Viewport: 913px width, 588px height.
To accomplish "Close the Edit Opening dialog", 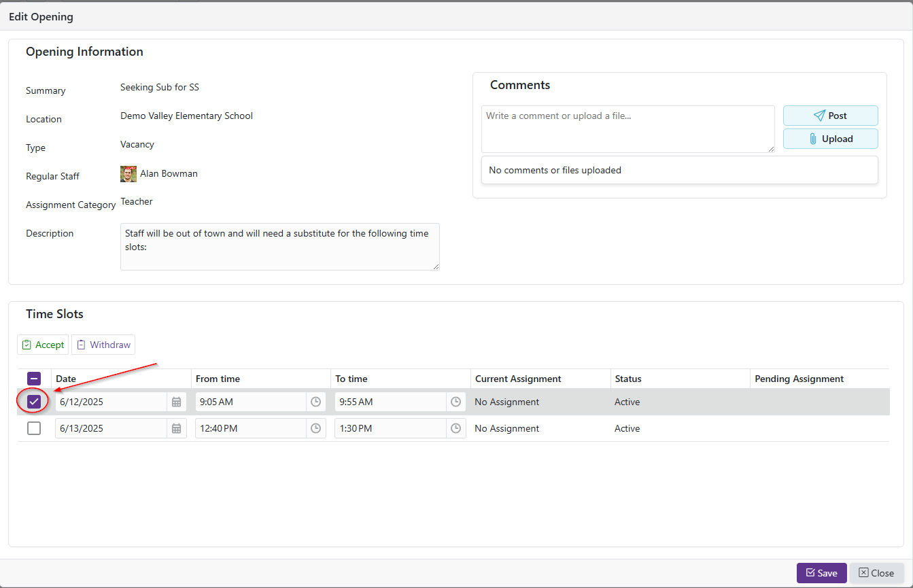I will coord(876,573).
